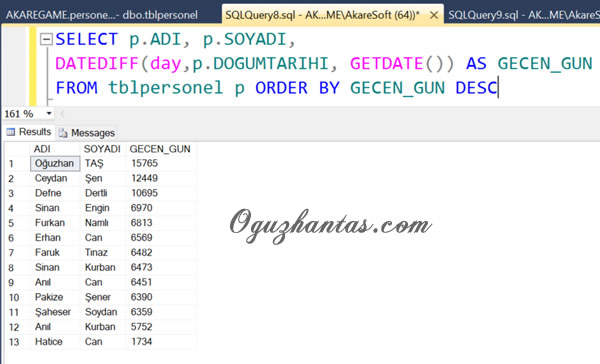Click the Oğuzhan cell in row 1

[55, 163]
